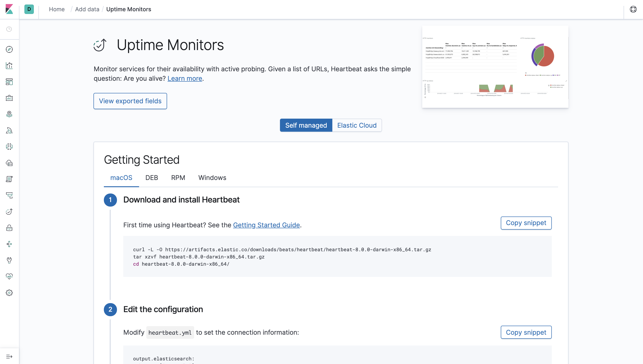Click the View exported fields button

(130, 101)
